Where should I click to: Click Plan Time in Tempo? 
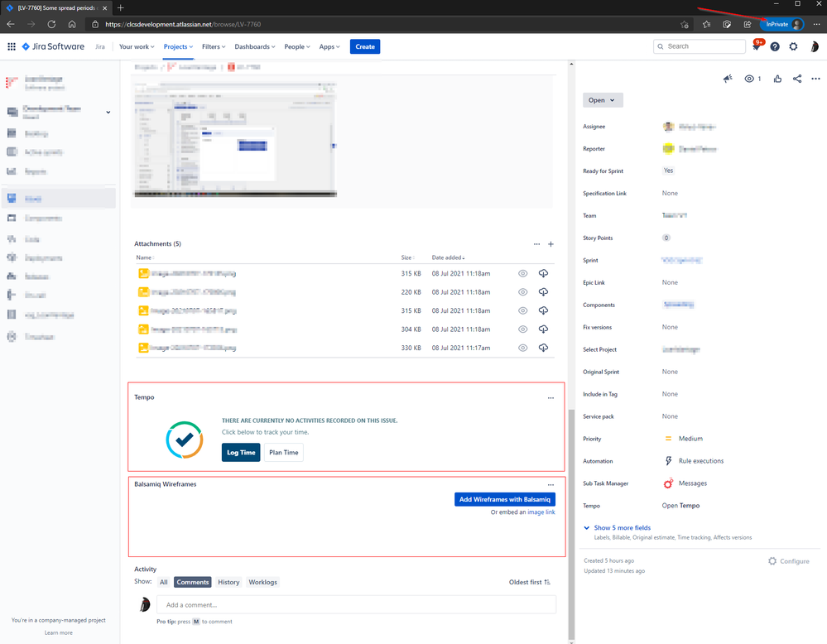pyautogui.click(x=284, y=453)
